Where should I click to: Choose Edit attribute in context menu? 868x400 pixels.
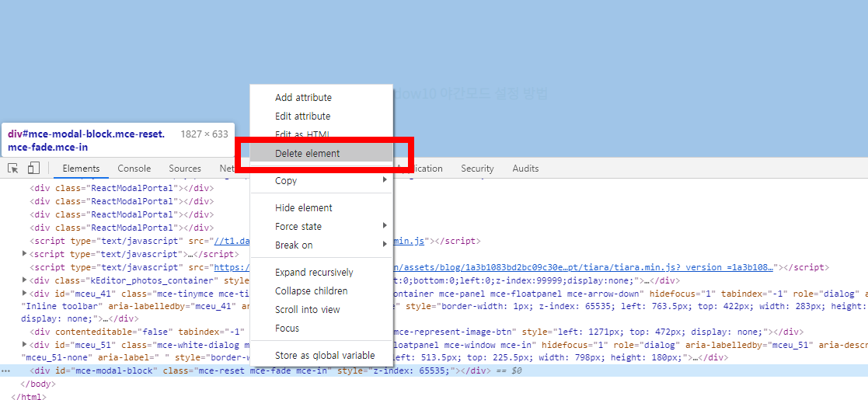(x=321, y=117)
